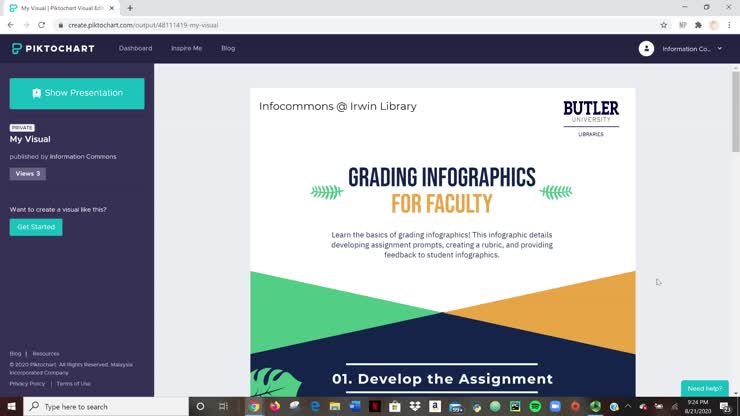Click the Infocommons @ Irwin Library heading
Image resolution: width=740 pixels, height=416 pixels.
click(x=338, y=106)
